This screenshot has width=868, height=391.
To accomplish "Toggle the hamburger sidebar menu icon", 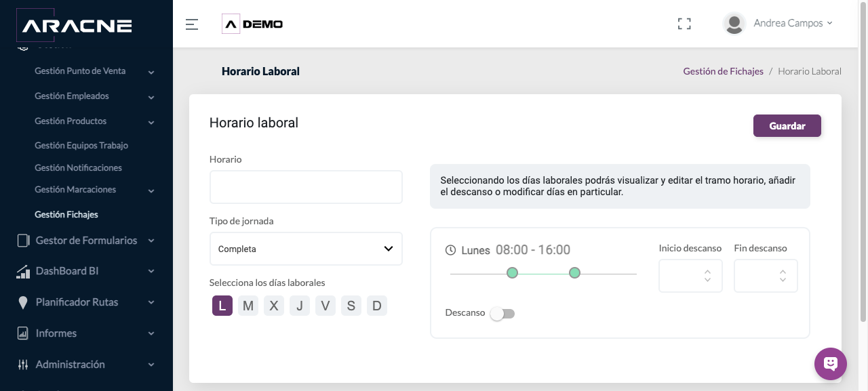I will coord(192,24).
